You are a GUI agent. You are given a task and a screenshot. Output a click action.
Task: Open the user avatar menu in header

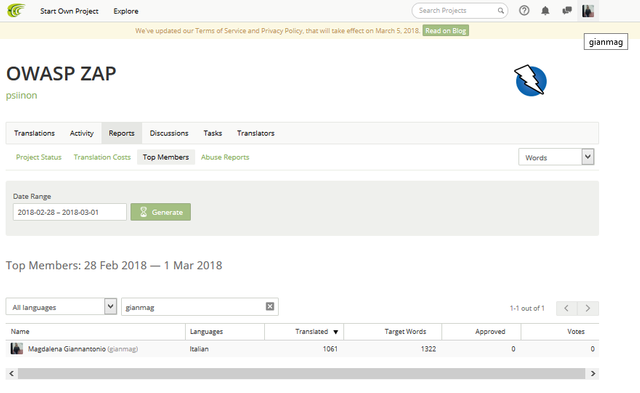coord(588,11)
